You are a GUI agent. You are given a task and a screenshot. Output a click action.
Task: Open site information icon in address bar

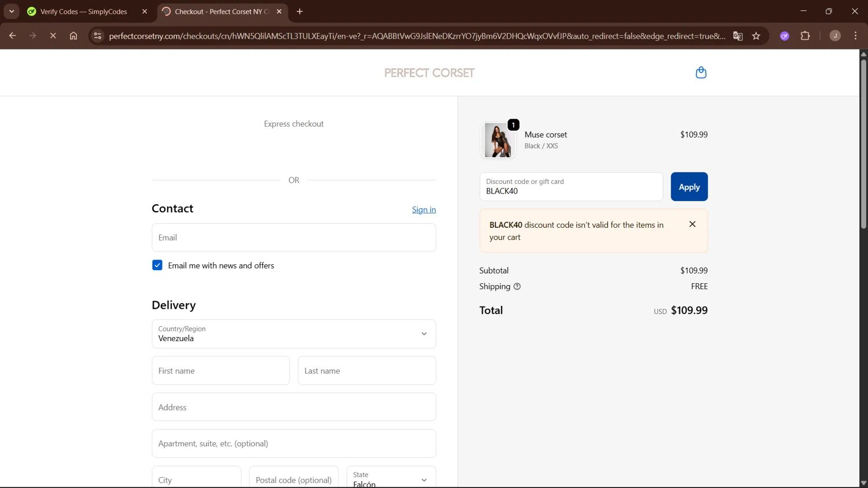[98, 36]
